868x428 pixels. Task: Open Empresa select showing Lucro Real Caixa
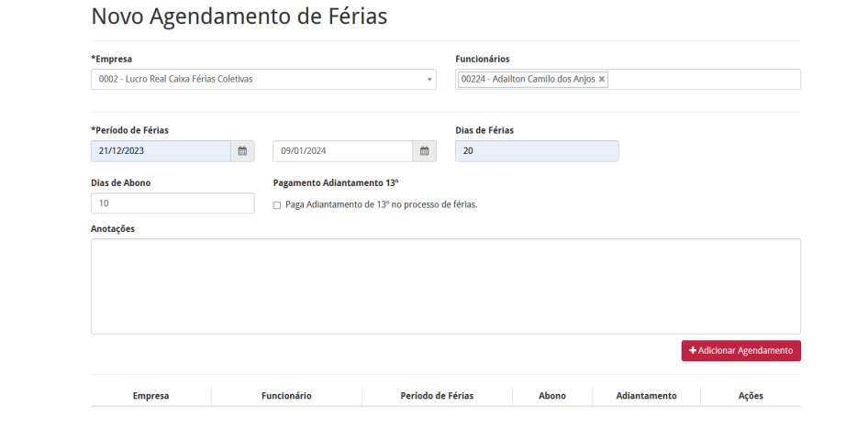pos(263,79)
